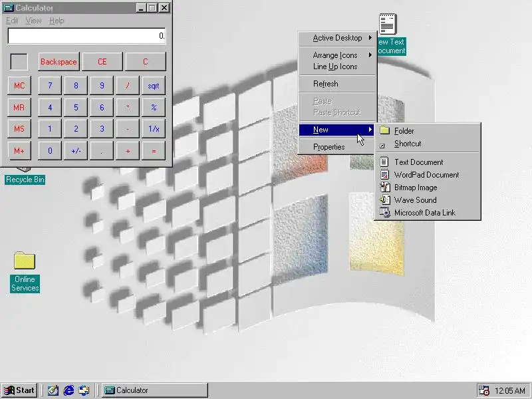The image size is (532, 399).
Task: Click the MS memory store button
Action: tap(19, 129)
